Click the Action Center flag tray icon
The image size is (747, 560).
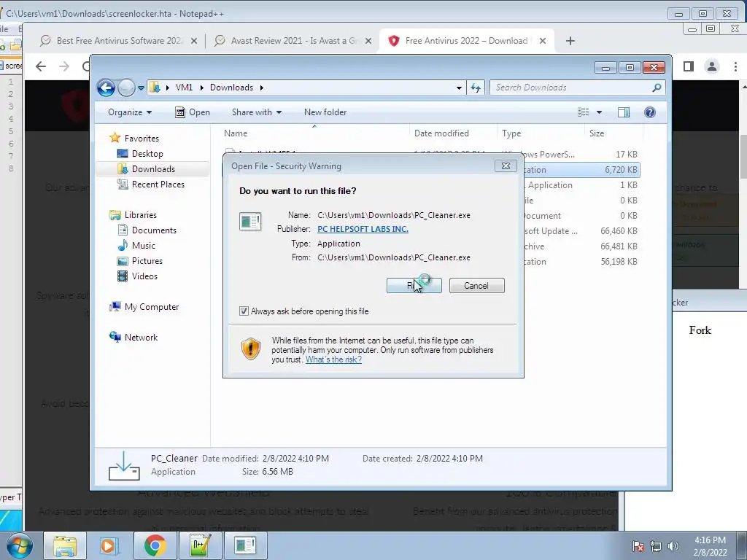click(638, 546)
